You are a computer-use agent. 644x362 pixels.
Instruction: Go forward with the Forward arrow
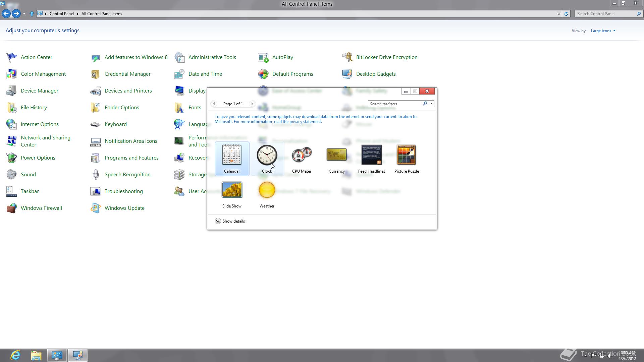[16, 14]
